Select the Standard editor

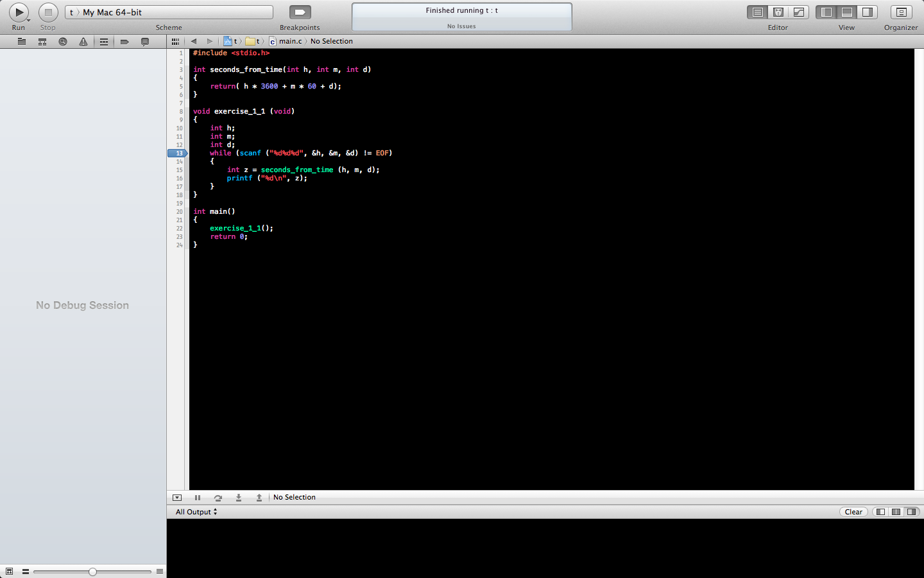click(x=758, y=12)
